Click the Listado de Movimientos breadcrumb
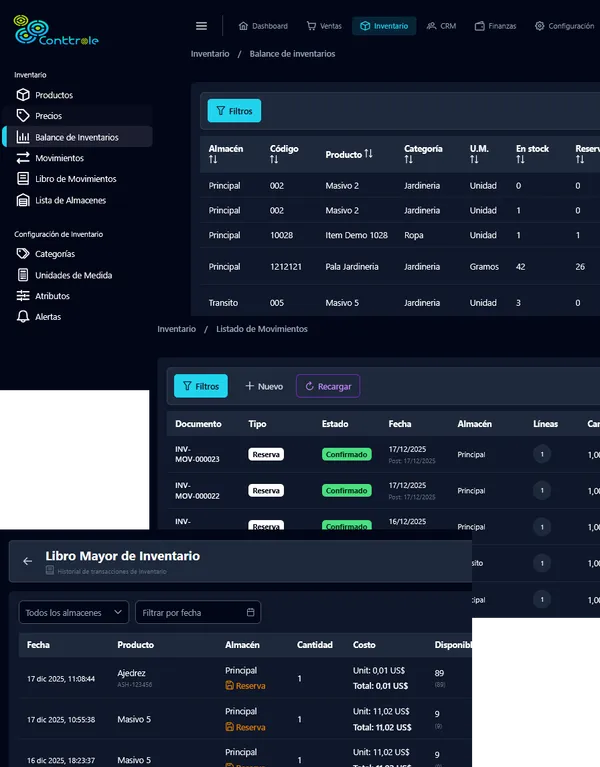Viewport: 600px width, 767px height. click(x=262, y=329)
